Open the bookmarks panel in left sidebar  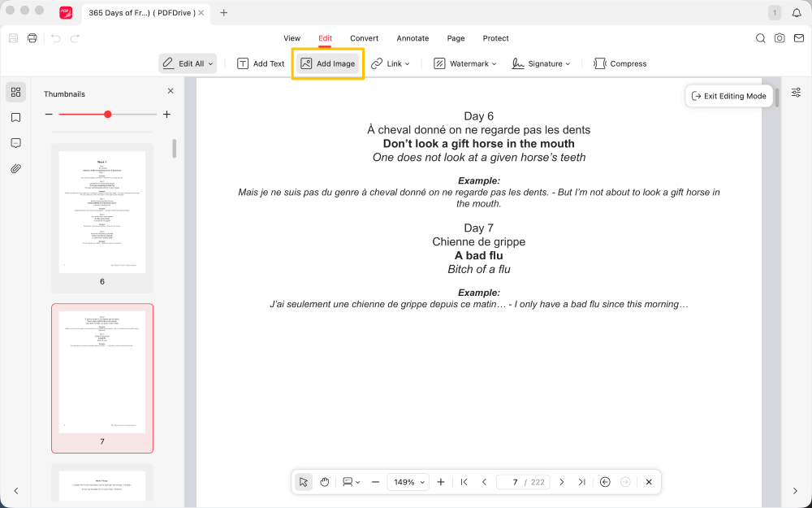tap(15, 118)
